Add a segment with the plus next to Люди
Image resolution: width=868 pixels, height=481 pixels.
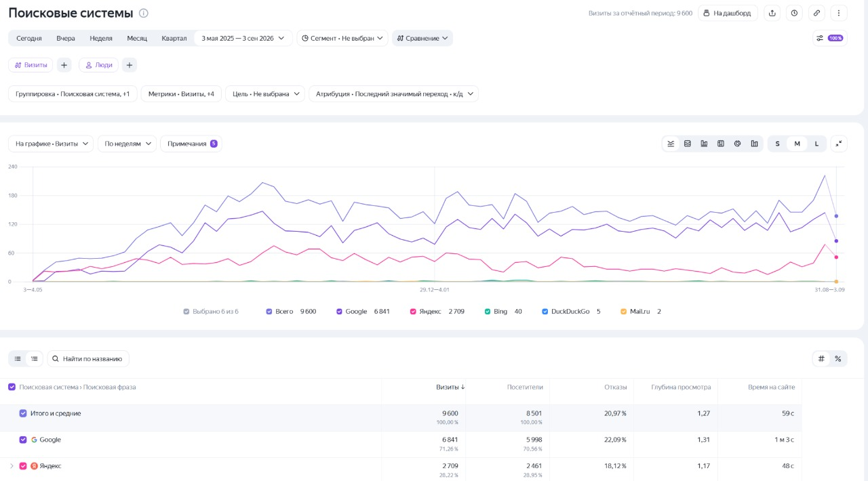point(129,65)
